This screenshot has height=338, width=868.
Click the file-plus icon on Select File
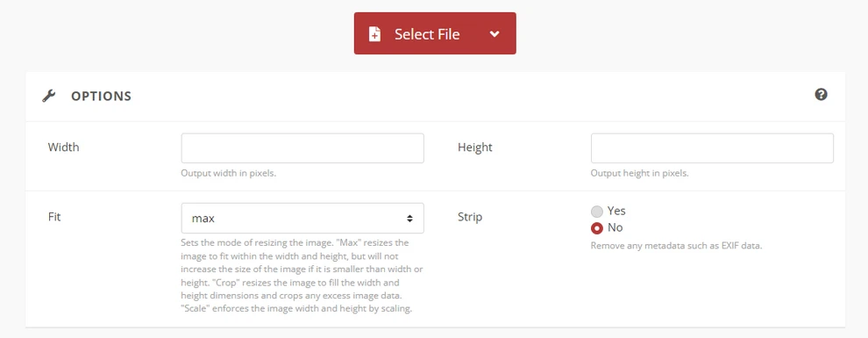tap(374, 33)
